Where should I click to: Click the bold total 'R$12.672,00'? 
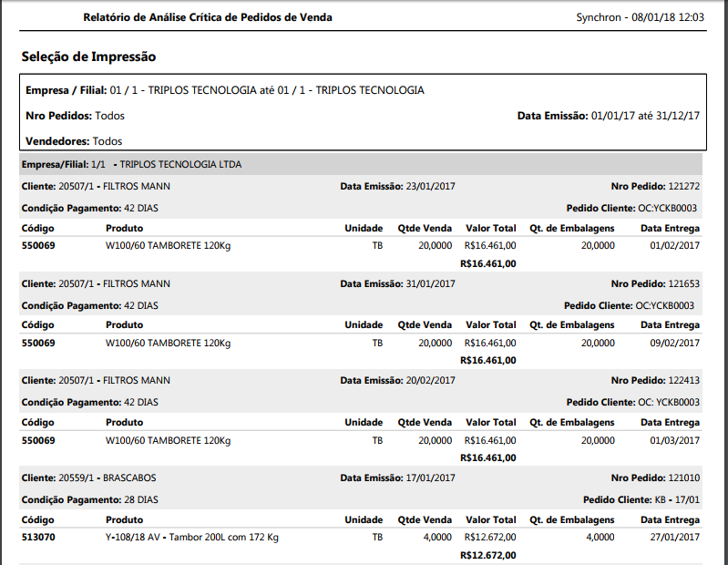pos(488,555)
